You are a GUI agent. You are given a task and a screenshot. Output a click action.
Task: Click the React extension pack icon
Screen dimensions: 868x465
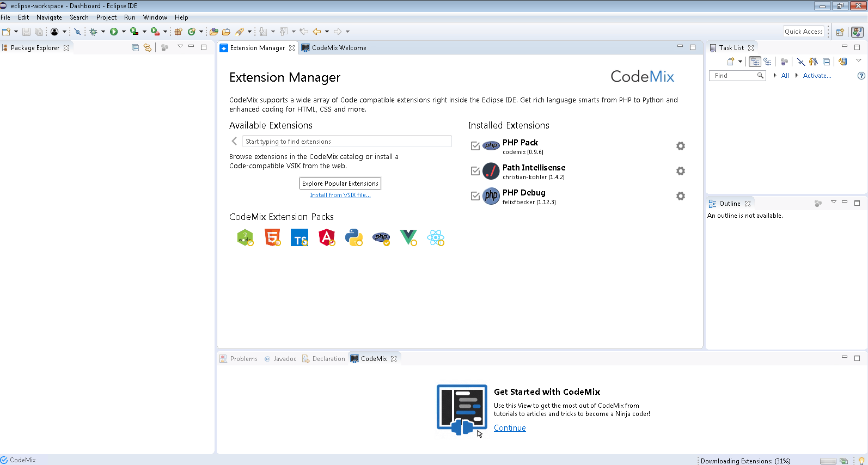pyautogui.click(x=436, y=237)
